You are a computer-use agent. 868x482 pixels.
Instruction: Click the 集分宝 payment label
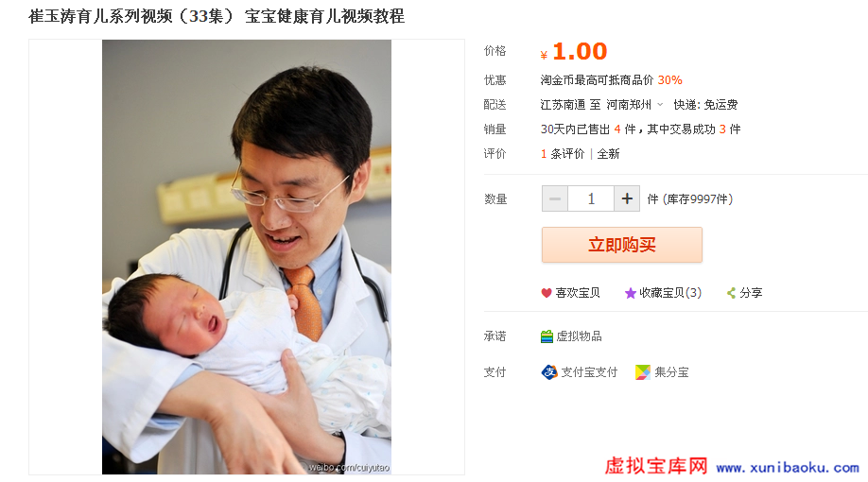[x=671, y=372]
